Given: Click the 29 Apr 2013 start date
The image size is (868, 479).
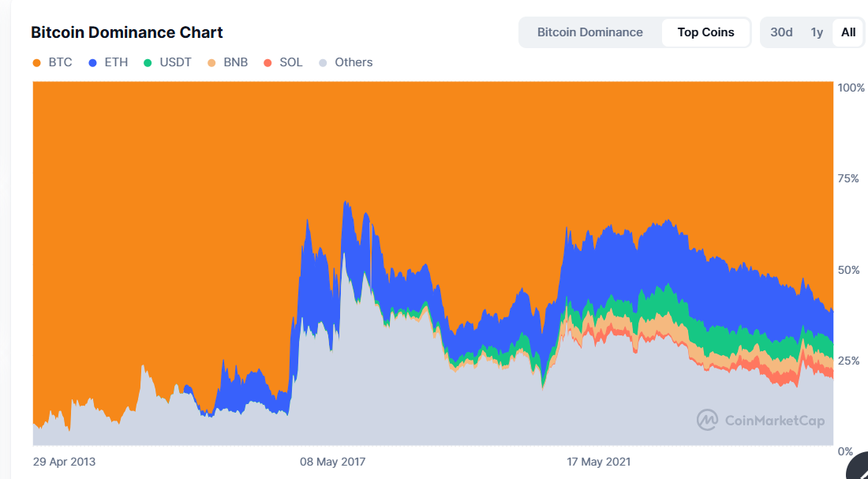Looking at the screenshot, I should click(64, 462).
